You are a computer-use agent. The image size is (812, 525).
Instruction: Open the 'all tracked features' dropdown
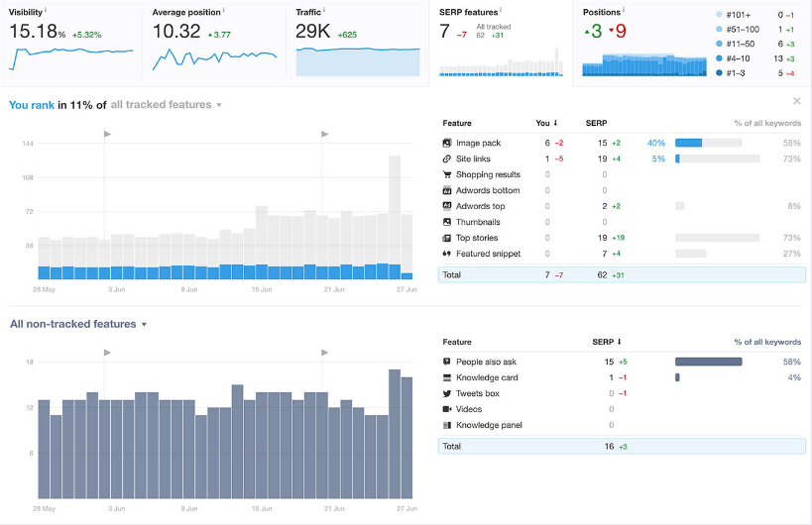click(x=166, y=105)
